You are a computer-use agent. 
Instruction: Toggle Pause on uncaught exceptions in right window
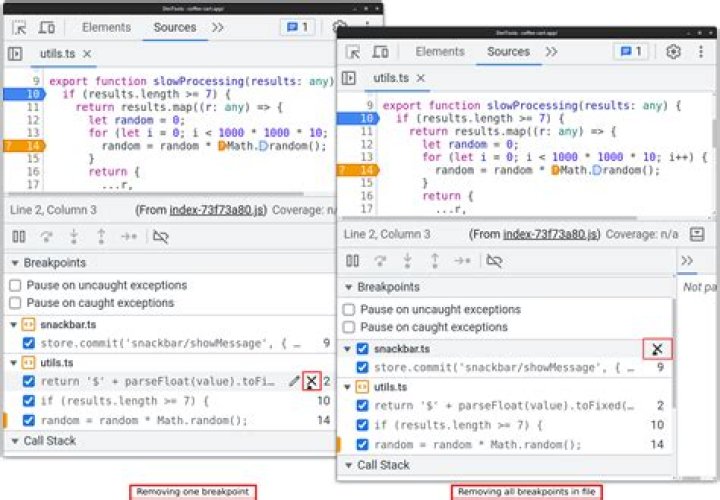tap(349, 310)
